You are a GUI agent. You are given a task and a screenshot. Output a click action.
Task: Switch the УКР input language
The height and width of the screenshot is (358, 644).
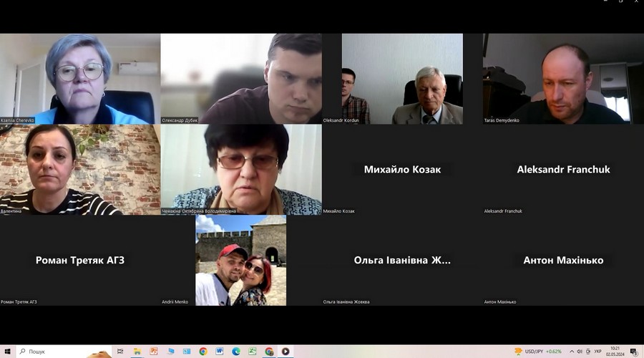[597, 352]
